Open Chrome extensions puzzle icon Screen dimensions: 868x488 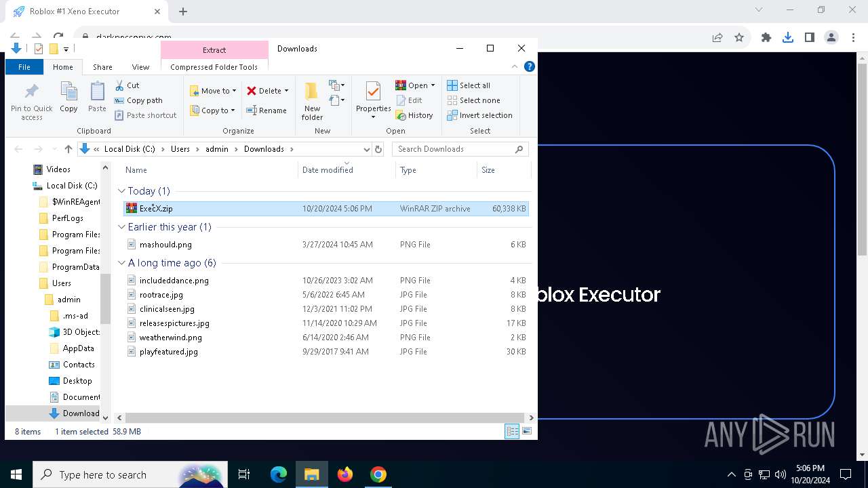766,38
